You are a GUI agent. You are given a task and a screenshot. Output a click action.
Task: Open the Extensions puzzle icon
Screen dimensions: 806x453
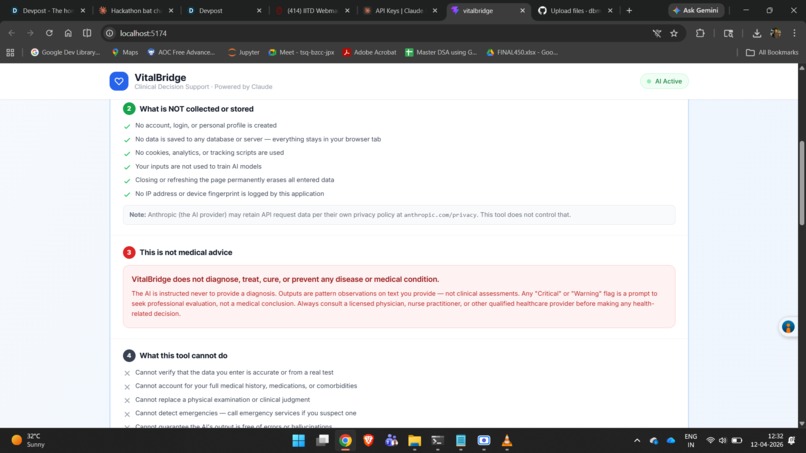coord(700,33)
